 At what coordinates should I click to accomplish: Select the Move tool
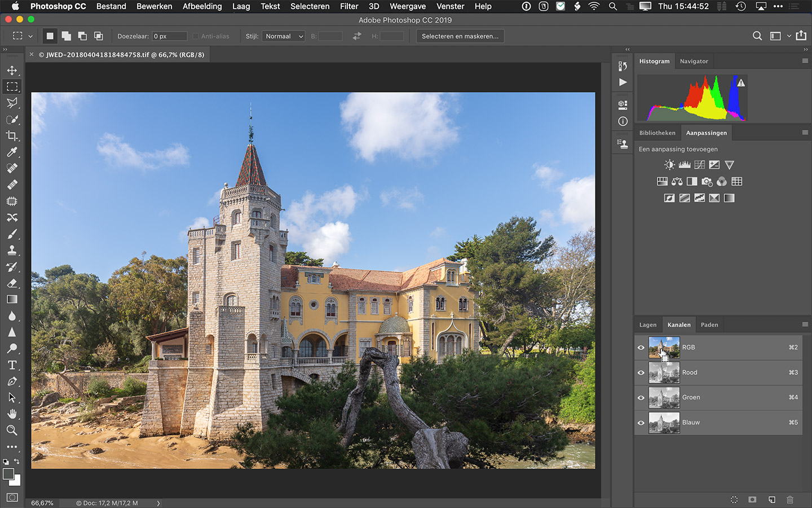(12, 71)
